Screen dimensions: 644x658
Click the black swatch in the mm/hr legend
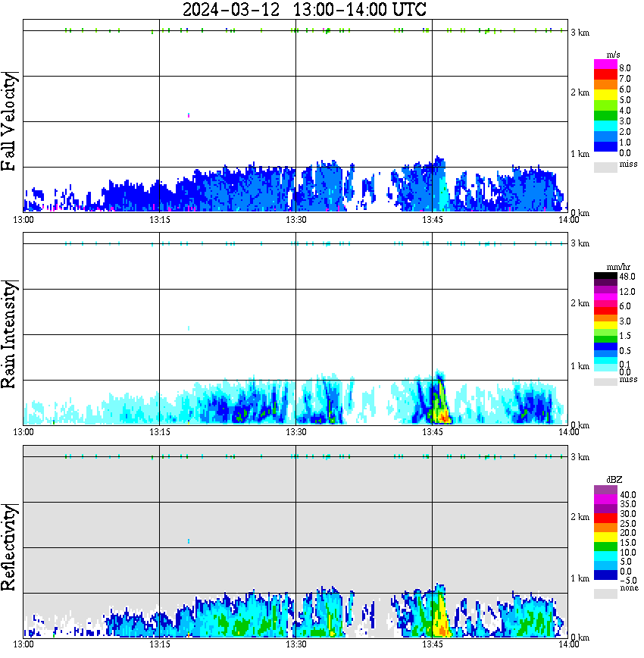click(605, 276)
